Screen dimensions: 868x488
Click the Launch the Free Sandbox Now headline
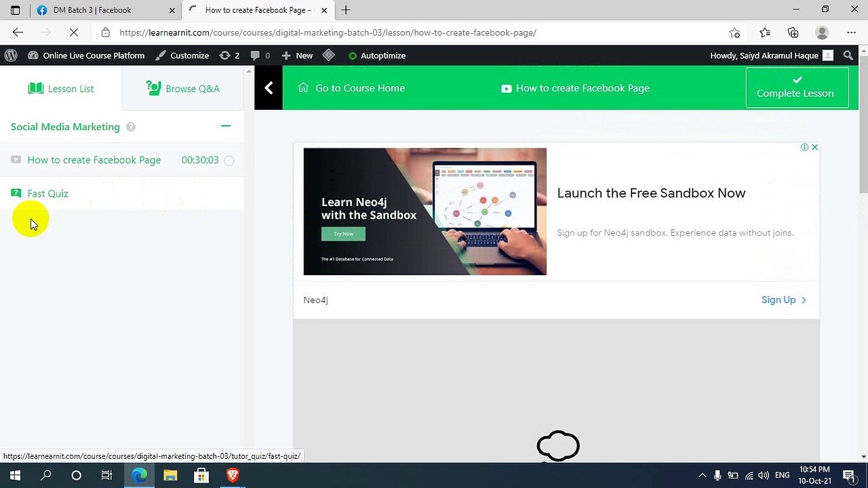click(651, 193)
